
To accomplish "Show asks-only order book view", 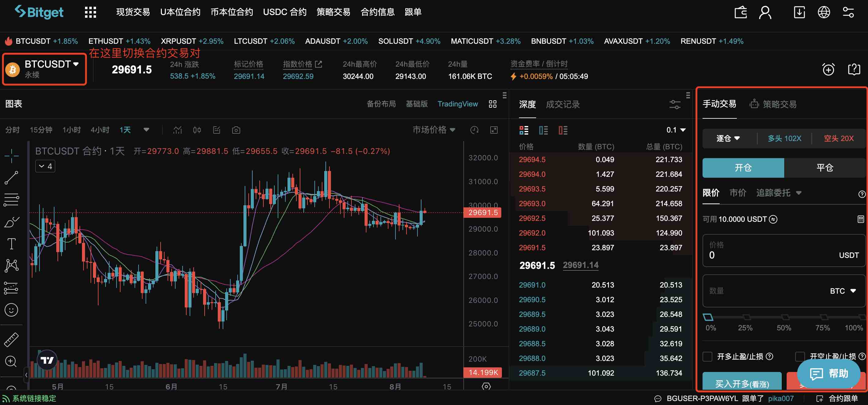I will point(563,130).
